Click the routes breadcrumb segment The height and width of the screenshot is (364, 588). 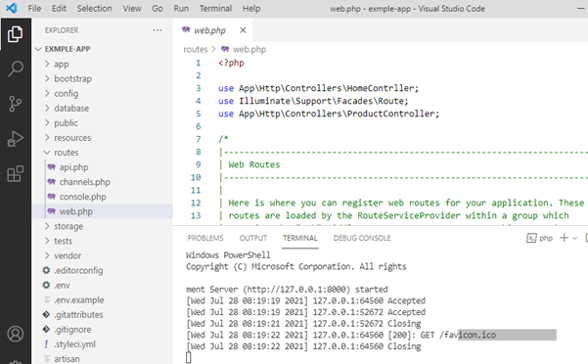[196, 49]
